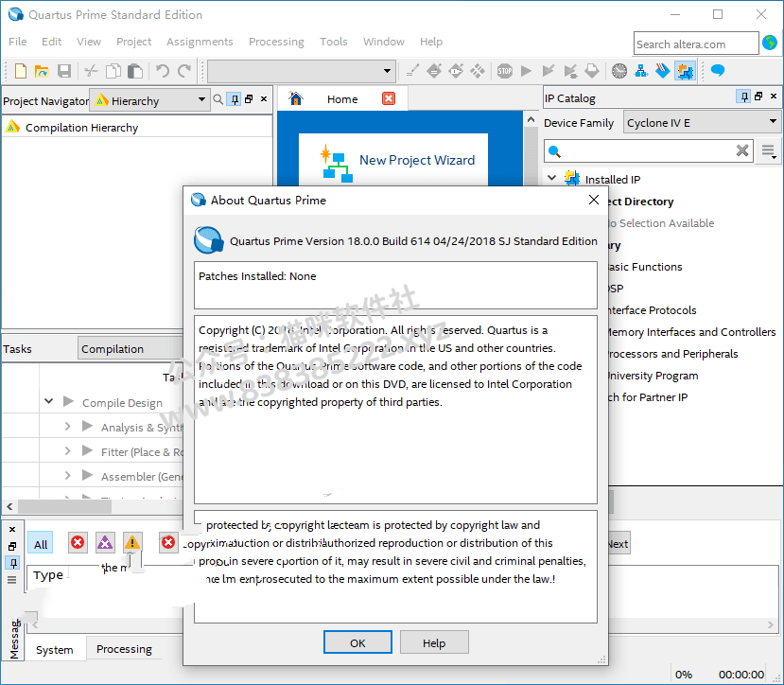Toggle the Project Navigator pin

pyautogui.click(x=234, y=99)
